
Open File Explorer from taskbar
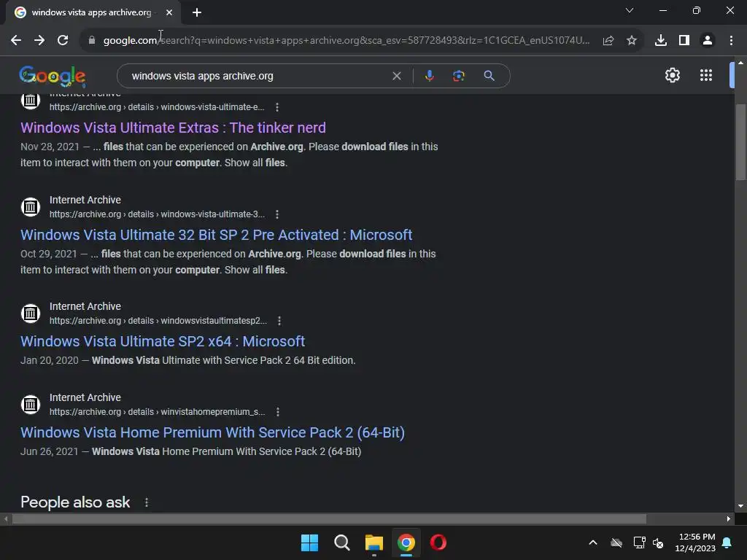[374, 542]
